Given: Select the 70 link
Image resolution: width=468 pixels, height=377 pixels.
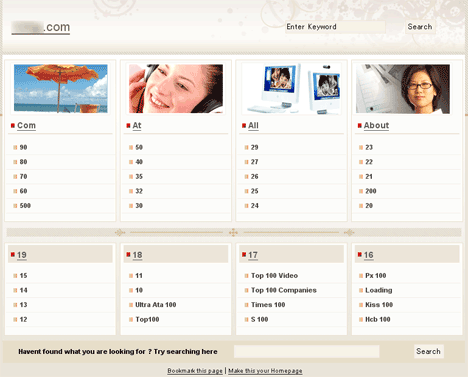Looking at the screenshot, I should click(x=23, y=177).
